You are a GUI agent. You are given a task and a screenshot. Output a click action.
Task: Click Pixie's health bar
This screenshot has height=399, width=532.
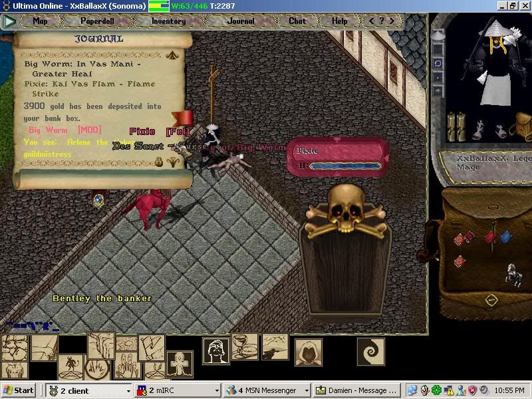pos(345,166)
